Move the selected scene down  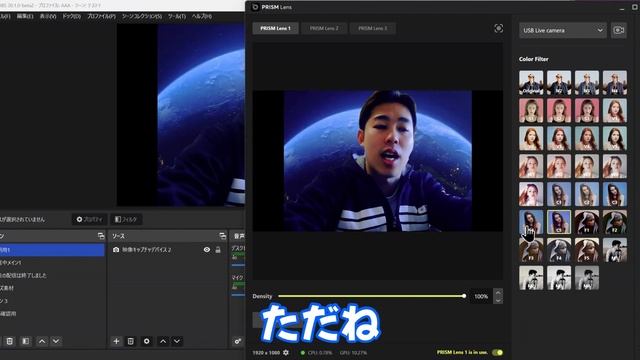point(56,341)
